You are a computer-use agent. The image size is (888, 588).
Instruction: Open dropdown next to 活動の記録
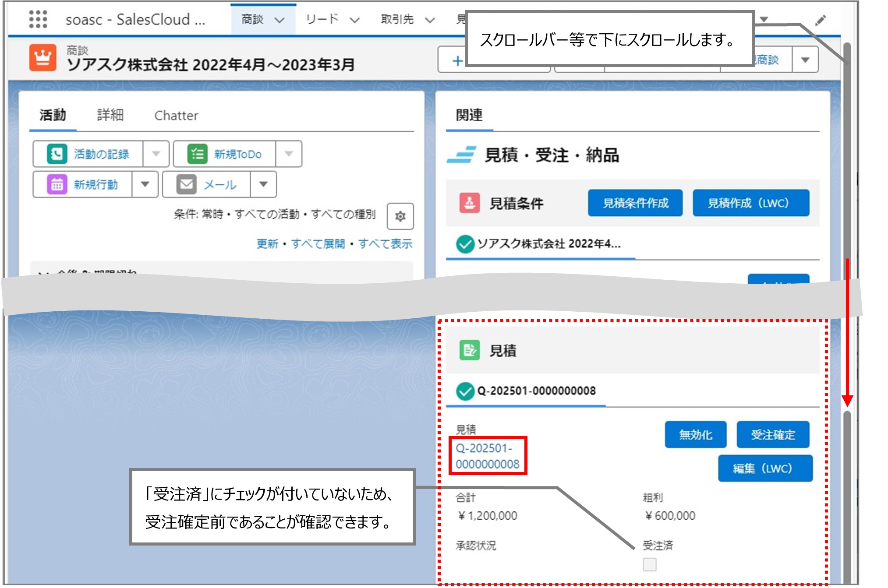tap(156, 154)
